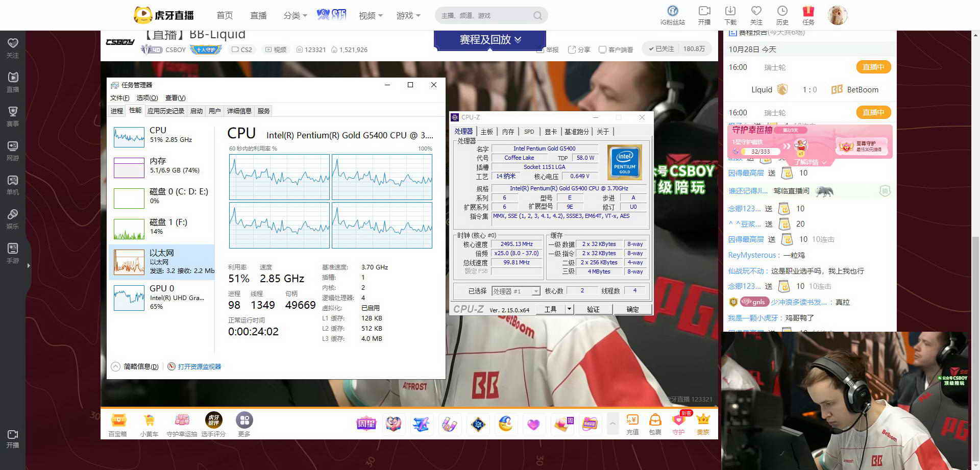Screen dimensions: 980x470
Task: Open the 小黄车 shopping cart icon
Action: (149, 422)
